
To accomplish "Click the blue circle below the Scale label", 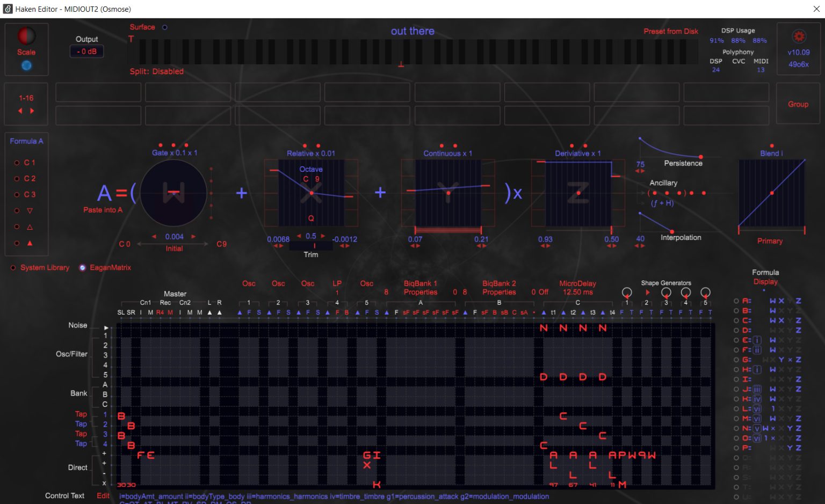I will tap(26, 65).
